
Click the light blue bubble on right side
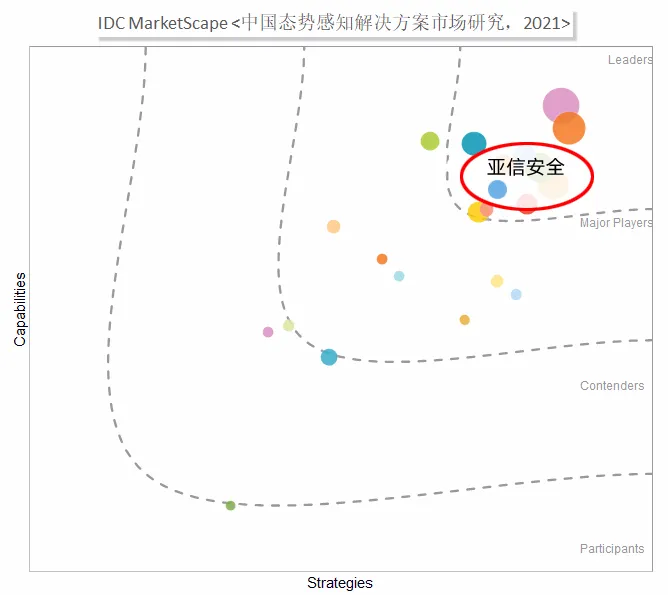tap(516, 295)
